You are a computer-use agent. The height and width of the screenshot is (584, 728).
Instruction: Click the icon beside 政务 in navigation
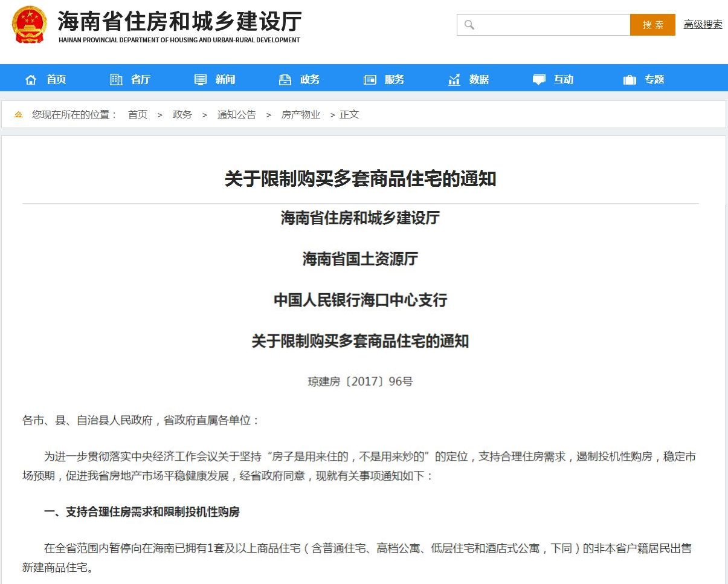(x=285, y=80)
